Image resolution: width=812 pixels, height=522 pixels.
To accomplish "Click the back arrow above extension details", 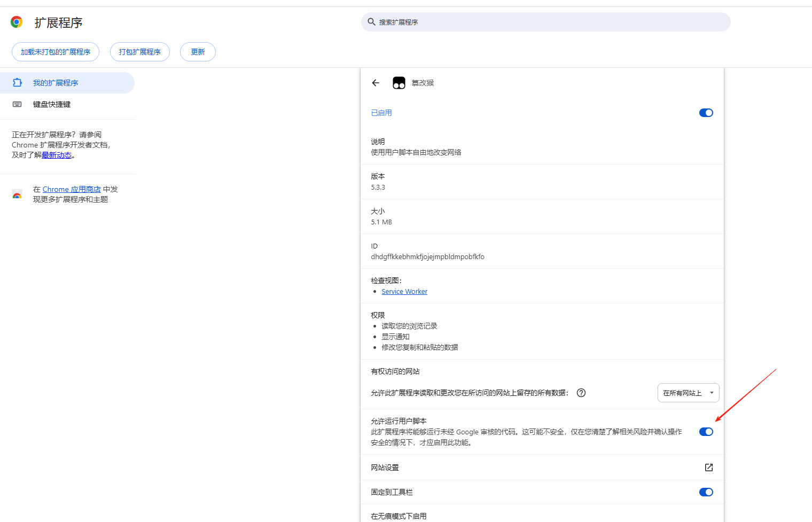I will [376, 83].
